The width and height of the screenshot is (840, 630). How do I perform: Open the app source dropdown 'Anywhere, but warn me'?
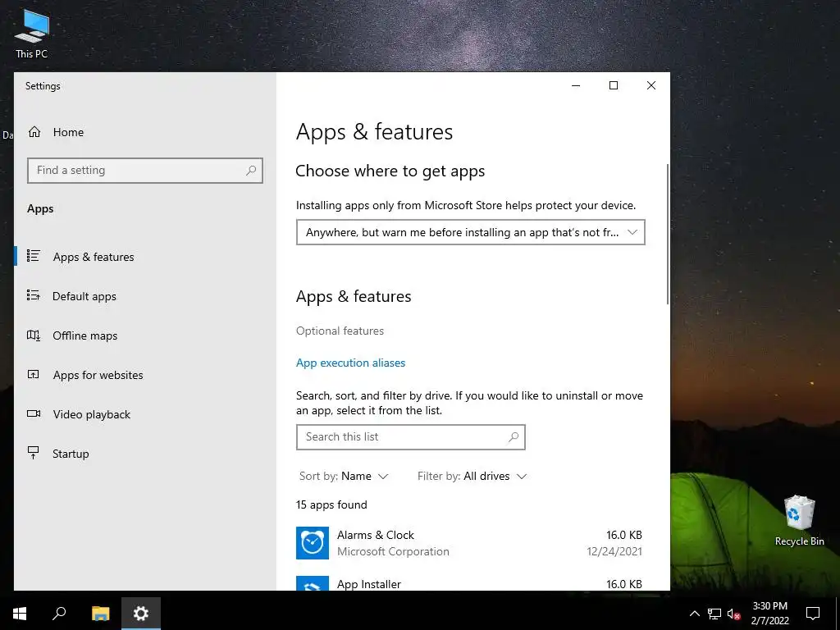[x=470, y=232]
